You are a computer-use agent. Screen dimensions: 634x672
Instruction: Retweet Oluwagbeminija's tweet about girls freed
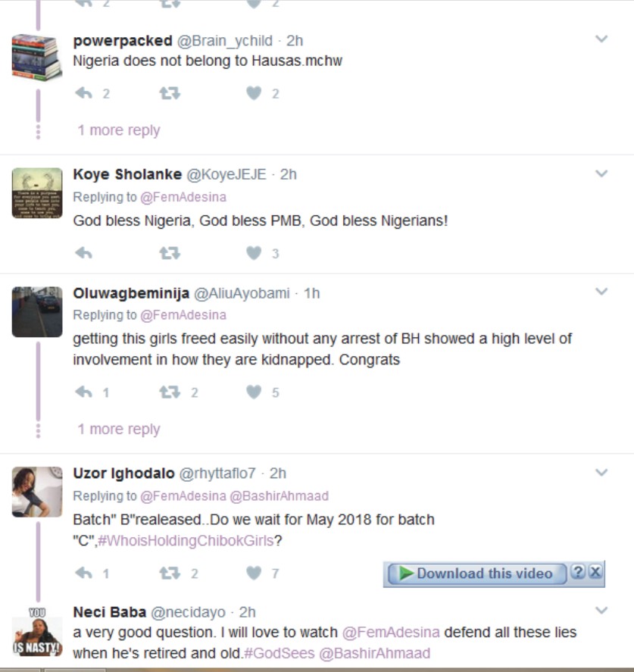[170, 392]
